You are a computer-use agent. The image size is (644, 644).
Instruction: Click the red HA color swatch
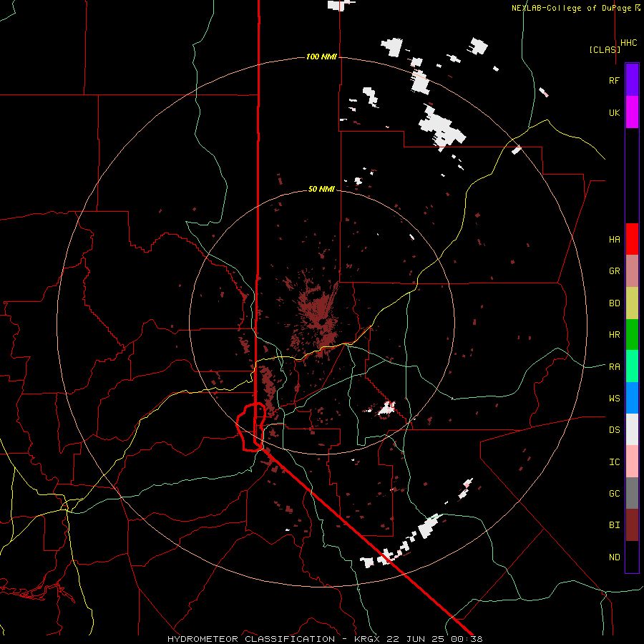point(632,239)
